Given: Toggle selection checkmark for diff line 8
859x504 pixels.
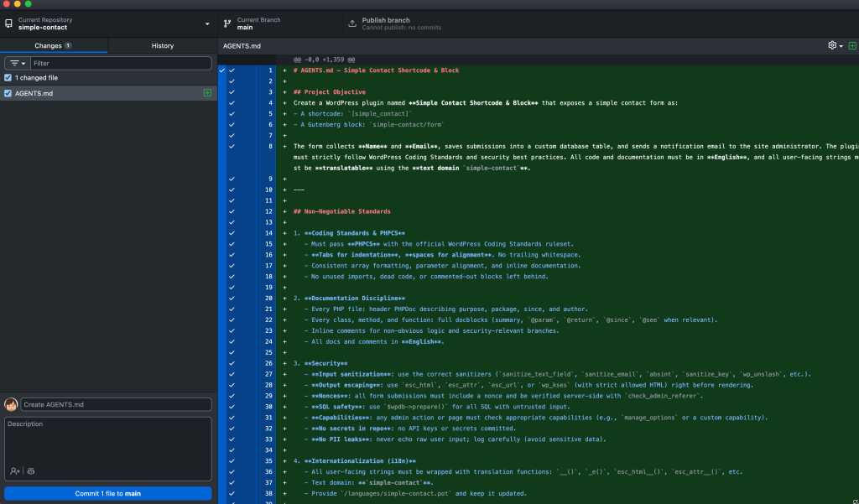Looking at the screenshot, I should [x=232, y=146].
